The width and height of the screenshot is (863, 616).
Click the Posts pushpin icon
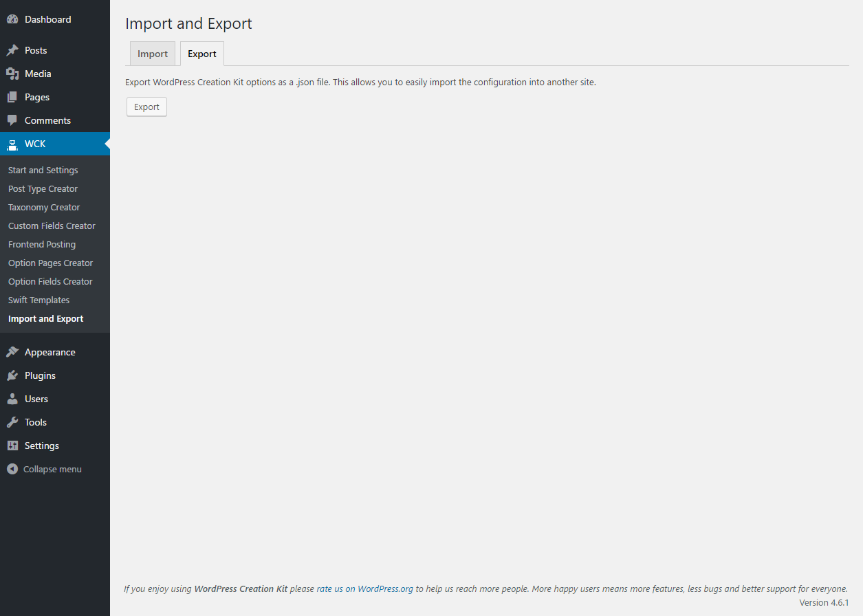tap(12, 50)
